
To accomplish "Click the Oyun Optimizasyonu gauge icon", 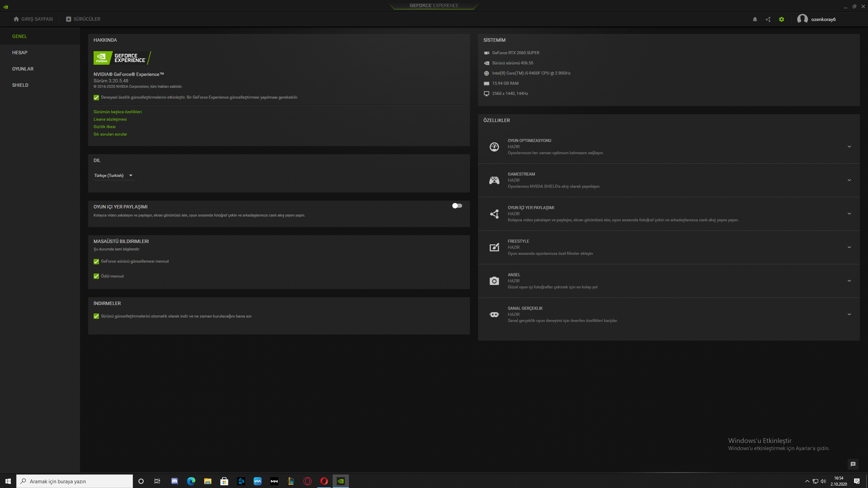I will [x=494, y=147].
